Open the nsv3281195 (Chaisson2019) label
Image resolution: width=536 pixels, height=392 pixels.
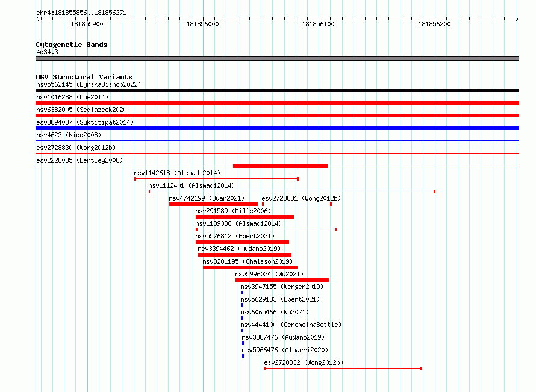(248, 261)
